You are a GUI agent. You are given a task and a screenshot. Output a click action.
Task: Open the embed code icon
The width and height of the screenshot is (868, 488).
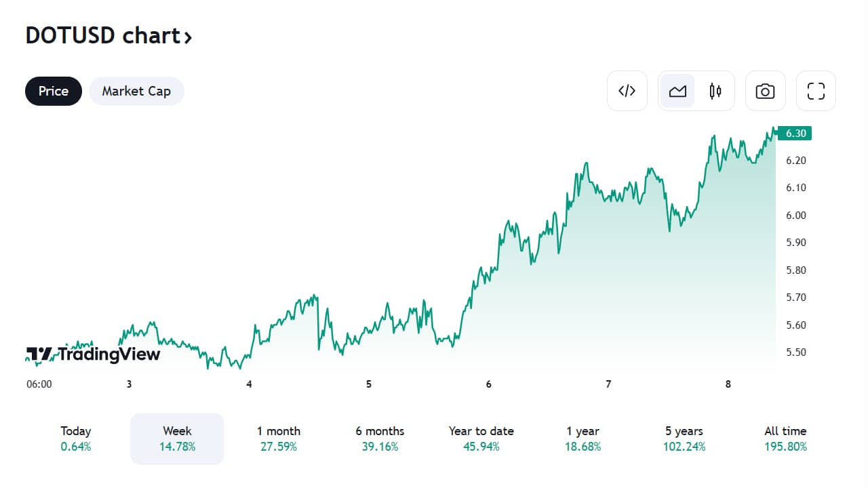627,91
